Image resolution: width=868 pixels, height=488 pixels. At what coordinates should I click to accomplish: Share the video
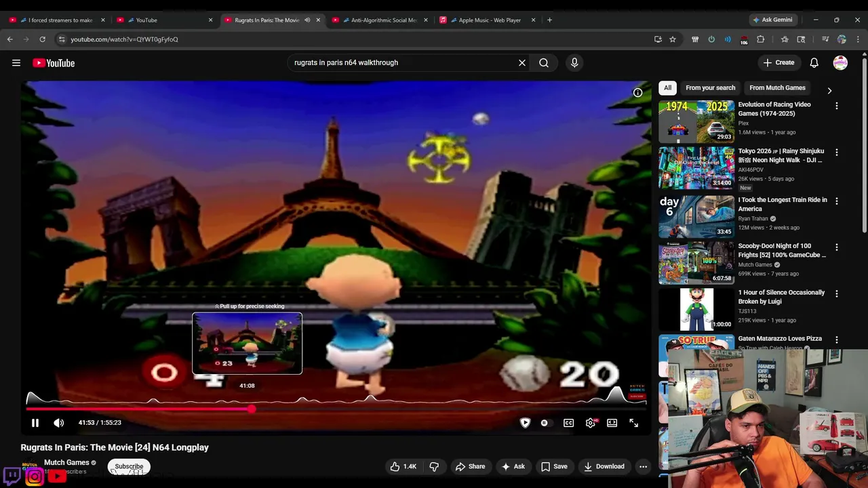pos(470,466)
